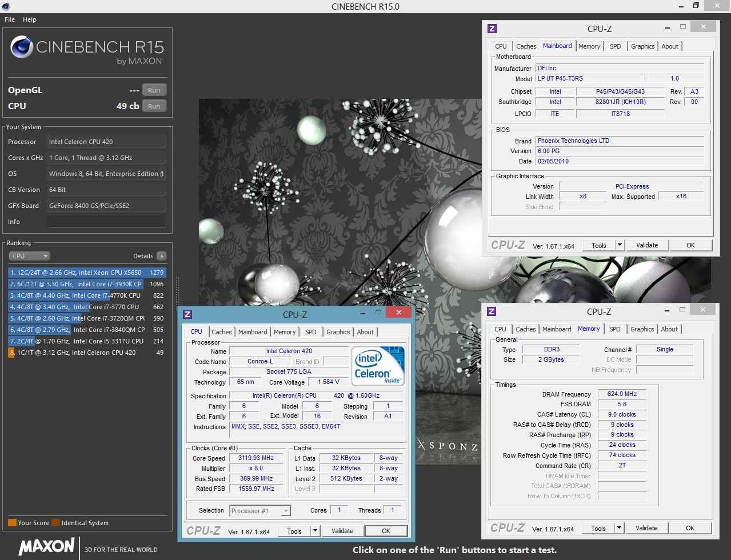
Task: Click Validate in Mainboard CPU-Z window
Action: click(x=647, y=245)
